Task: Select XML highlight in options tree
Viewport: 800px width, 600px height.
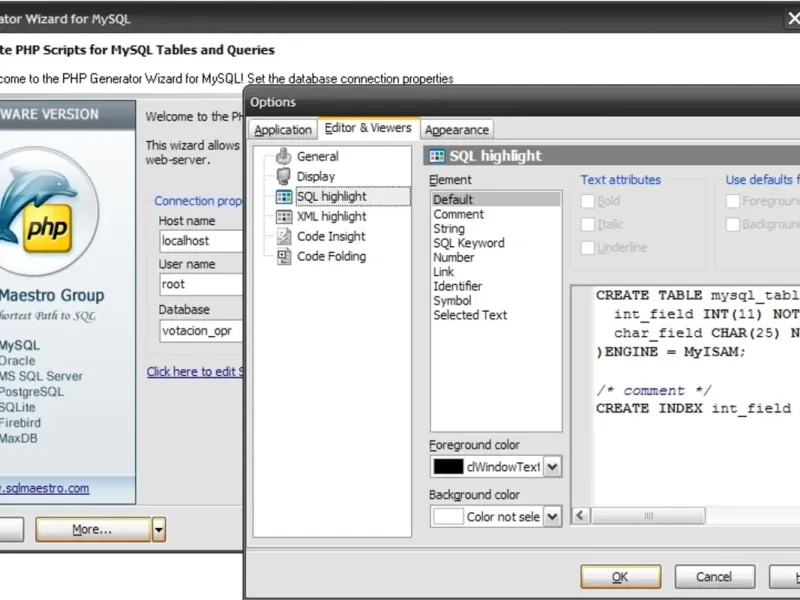Action: point(332,216)
